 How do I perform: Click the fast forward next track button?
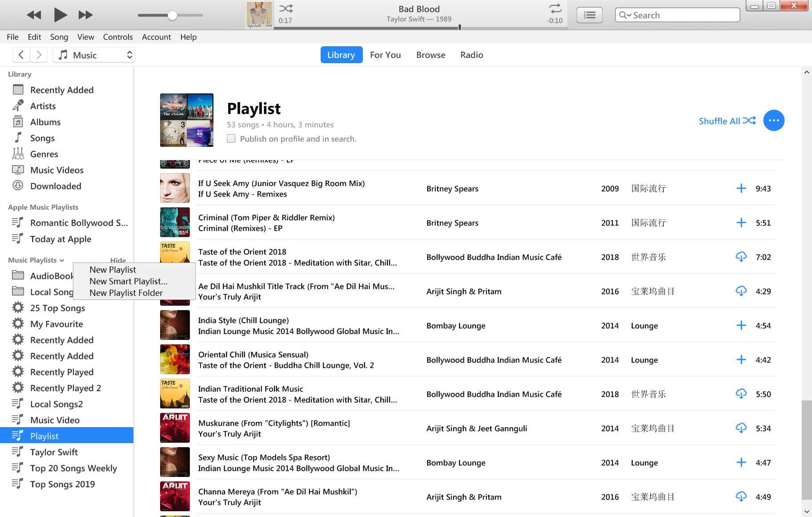pos(85,15)
